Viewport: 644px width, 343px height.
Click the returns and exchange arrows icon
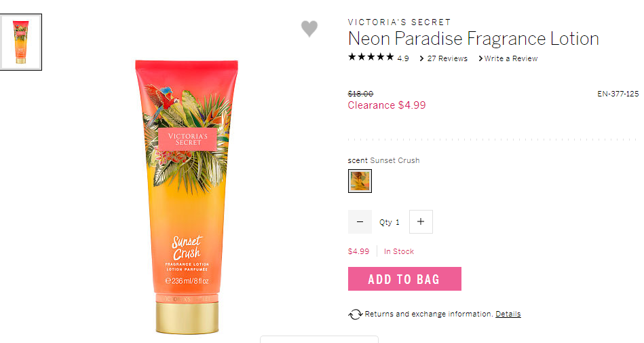tap(356, 314)
